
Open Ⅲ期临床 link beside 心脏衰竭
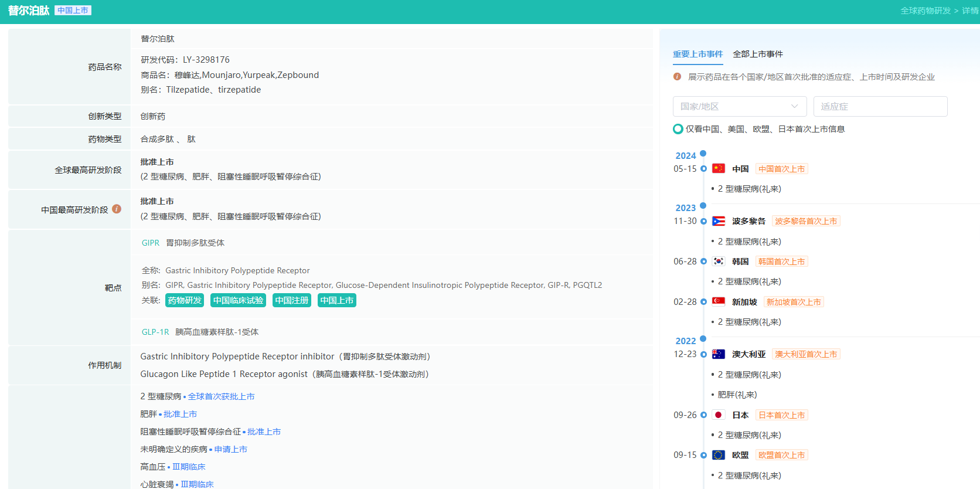pos(197,484)
